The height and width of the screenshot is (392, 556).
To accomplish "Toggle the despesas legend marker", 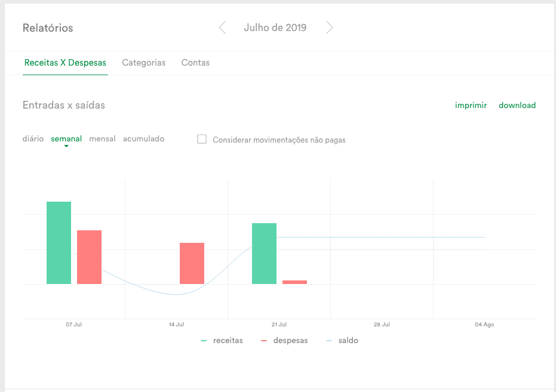I will pyautogui.click(x=263, y=341).
